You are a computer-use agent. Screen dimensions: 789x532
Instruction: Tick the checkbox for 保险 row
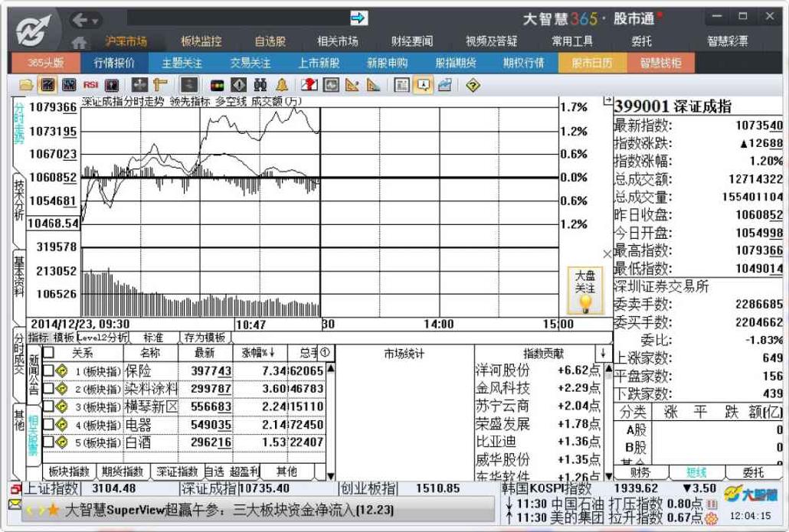click(48, 371)
